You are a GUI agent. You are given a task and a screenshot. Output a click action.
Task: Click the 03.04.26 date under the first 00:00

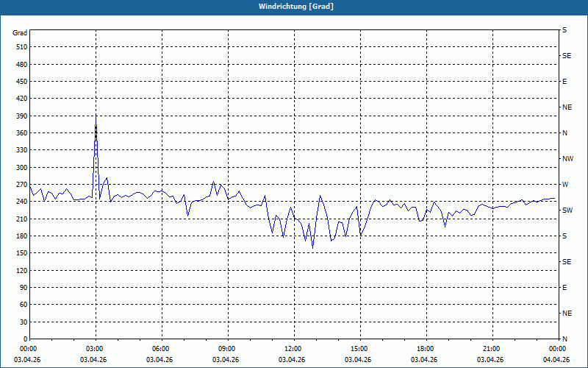tap(27, 360)
